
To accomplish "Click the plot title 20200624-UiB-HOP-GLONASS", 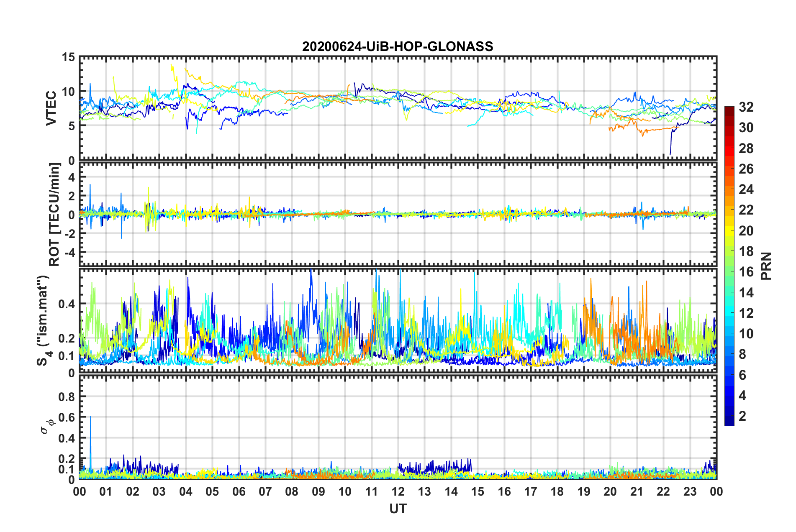I will coord(398,46).
